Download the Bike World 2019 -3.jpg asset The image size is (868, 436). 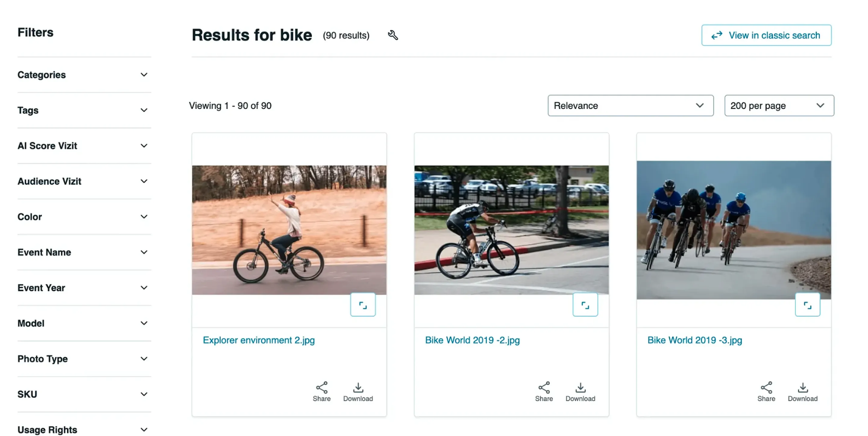click(803, 391)
